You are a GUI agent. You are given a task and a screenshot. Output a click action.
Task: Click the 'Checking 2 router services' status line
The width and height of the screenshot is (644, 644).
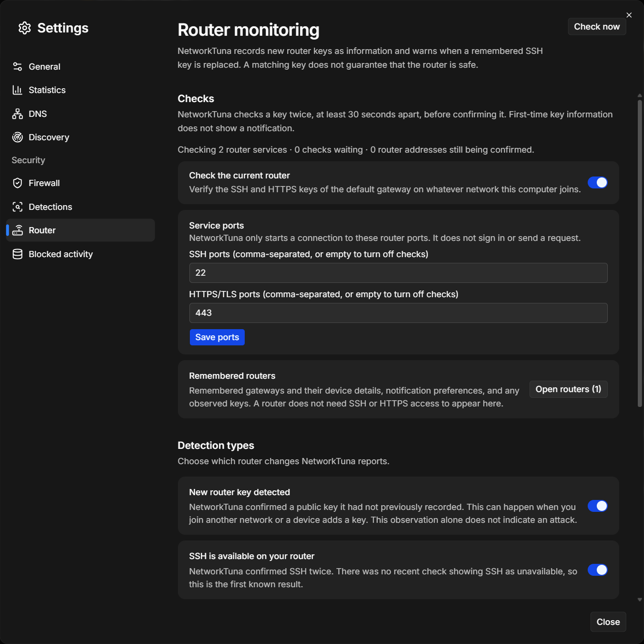(x=356, y=150)
